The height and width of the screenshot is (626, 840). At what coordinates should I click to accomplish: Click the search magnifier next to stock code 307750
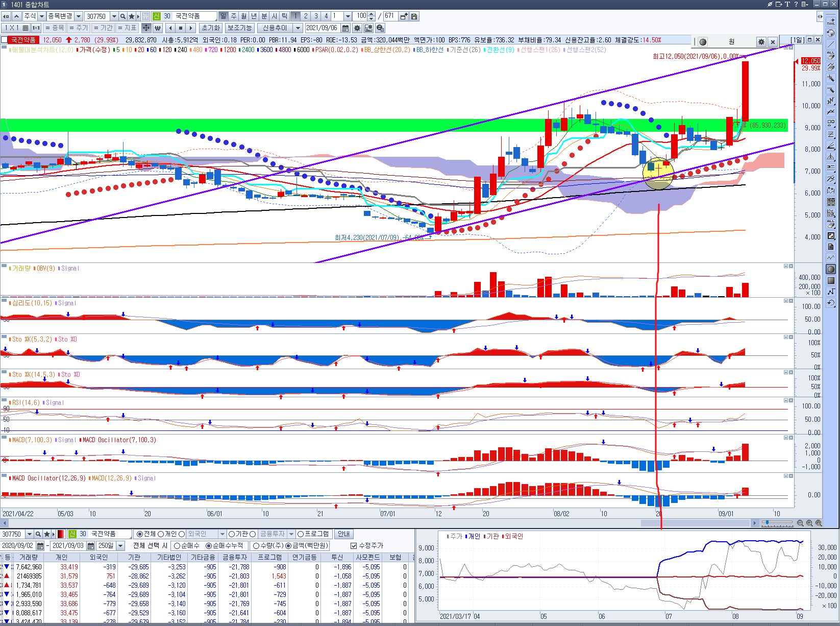pos(123,16)
